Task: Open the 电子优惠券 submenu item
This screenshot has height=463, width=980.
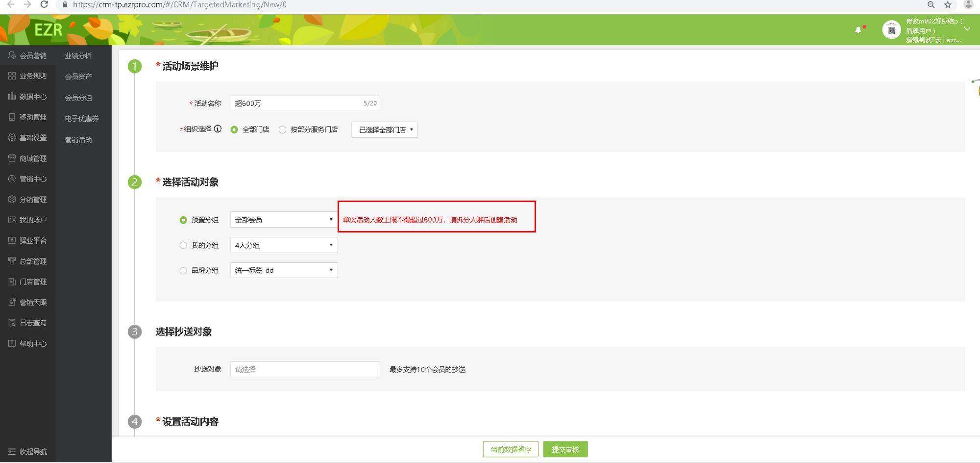Action: 82,119
